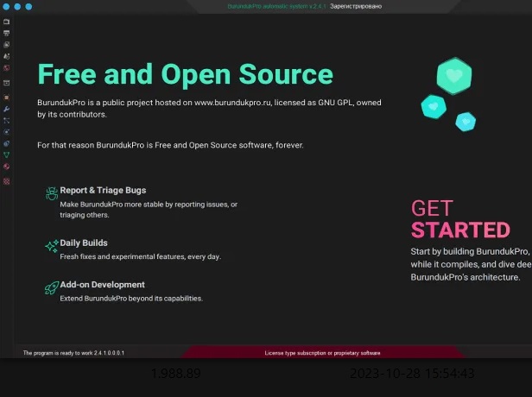Viewport: 532px width, 397px height.
Task: Click the wrench tool icon in sidebar
Action: coord(6,110)
